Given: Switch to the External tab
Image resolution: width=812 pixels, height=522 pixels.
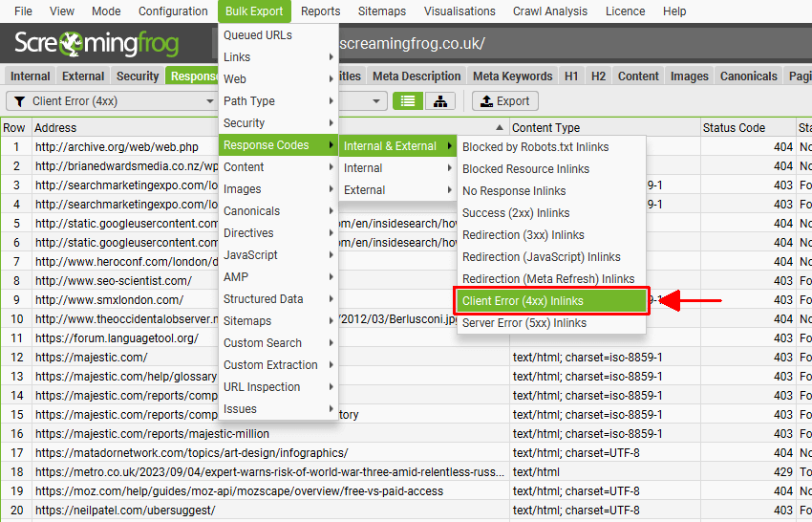Looking at the screenshot, I should pyautogui.click(x=83, y=76).
